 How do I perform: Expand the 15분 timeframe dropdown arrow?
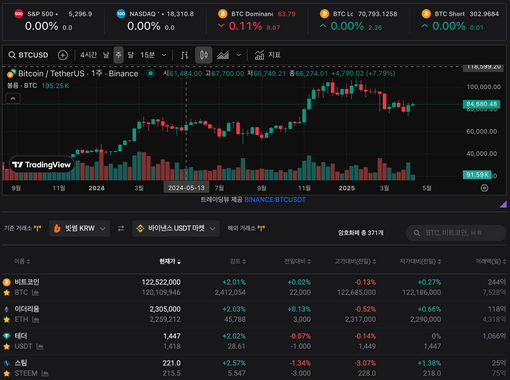point(164,55)
